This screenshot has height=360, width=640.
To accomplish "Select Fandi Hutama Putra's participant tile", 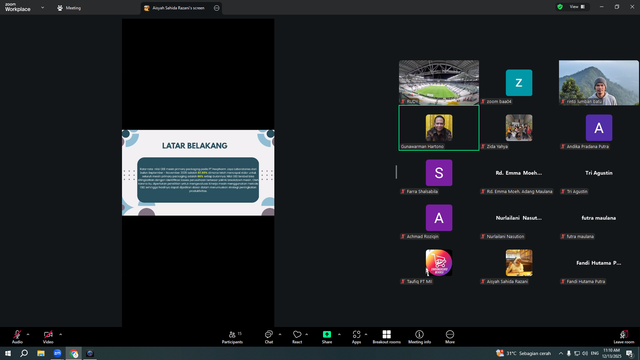I will click(x=599, y=263).
